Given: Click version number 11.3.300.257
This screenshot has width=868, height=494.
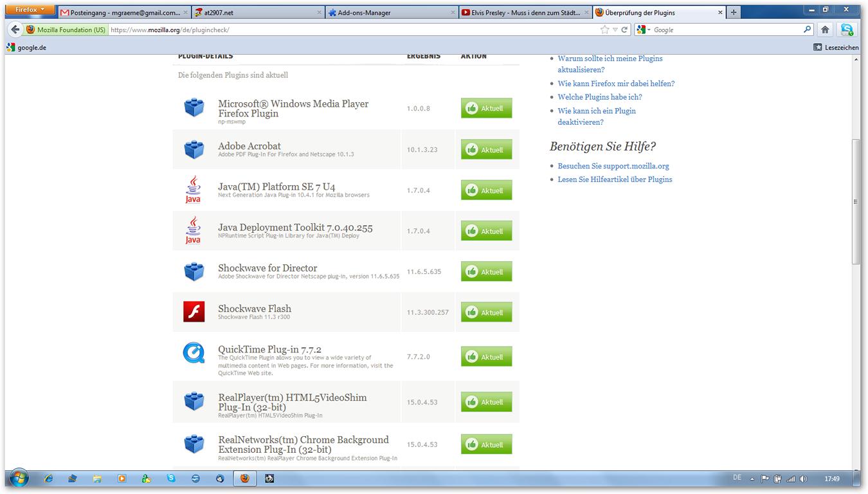Looking at the screenshot, I should point(428,313).
